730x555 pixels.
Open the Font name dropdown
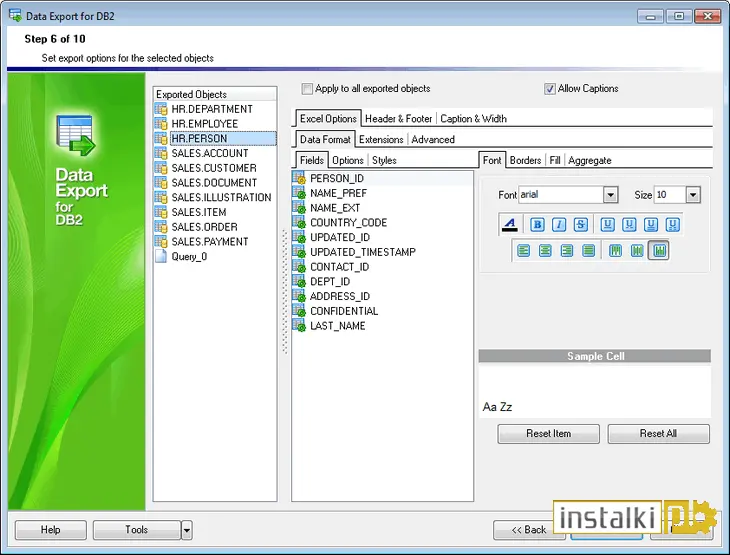pyautogui.click(x=610, y=195)
